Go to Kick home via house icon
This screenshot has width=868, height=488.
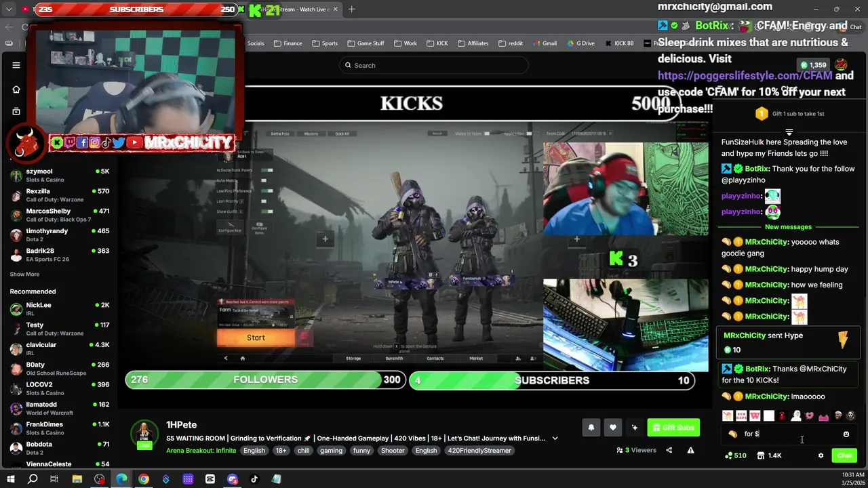(16, 89)
